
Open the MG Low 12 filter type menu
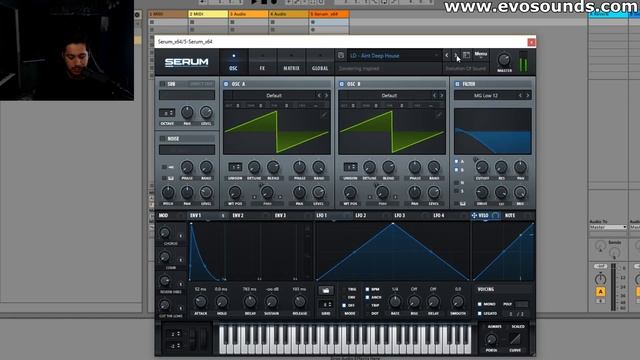click(486, 96)
